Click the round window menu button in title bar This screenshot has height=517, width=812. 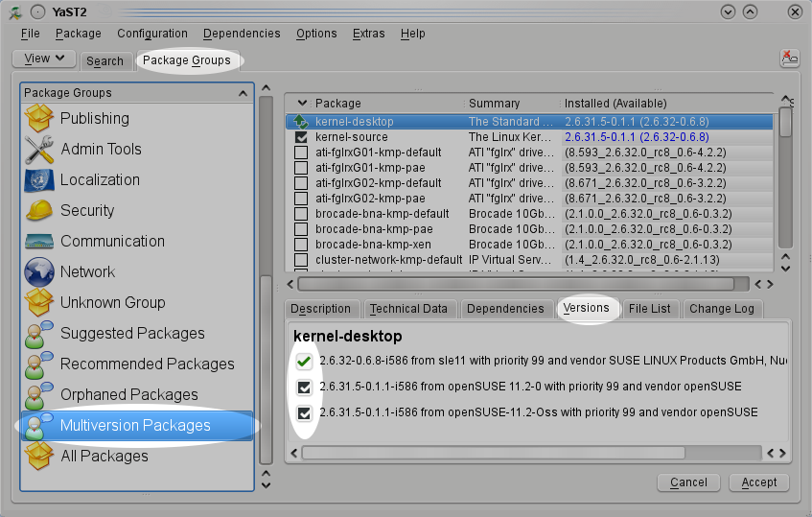pyautogui.click(x=37, y=12)
